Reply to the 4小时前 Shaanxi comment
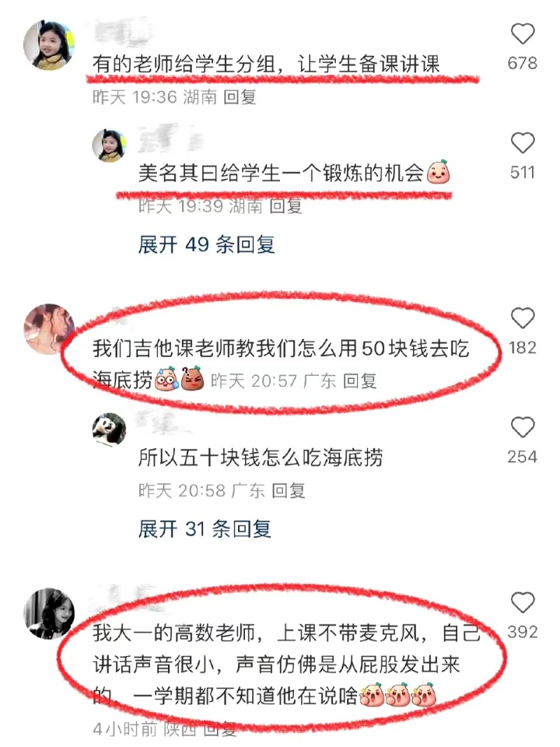The image size is (560, 747). 220,729
